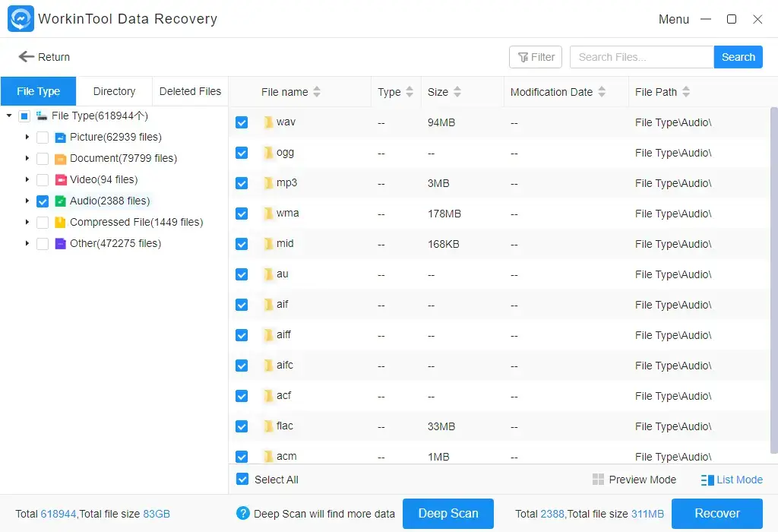Click the mid folder icon
The height and width of the screenshot is (532, 778).
coord(268,244)
